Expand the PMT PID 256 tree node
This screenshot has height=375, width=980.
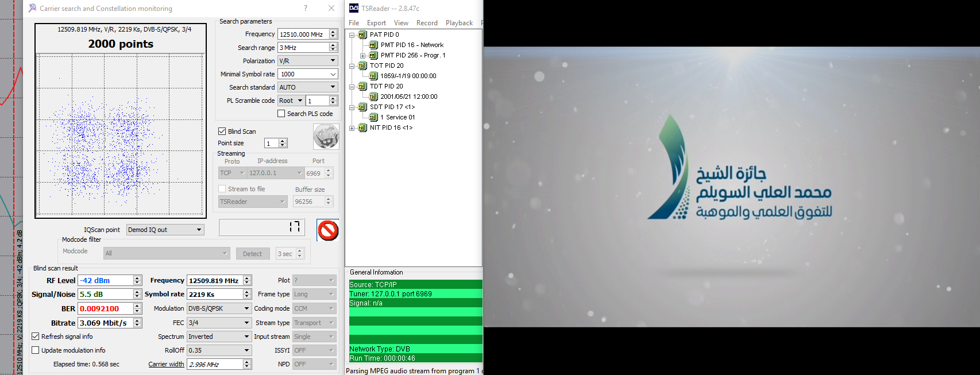362,56
